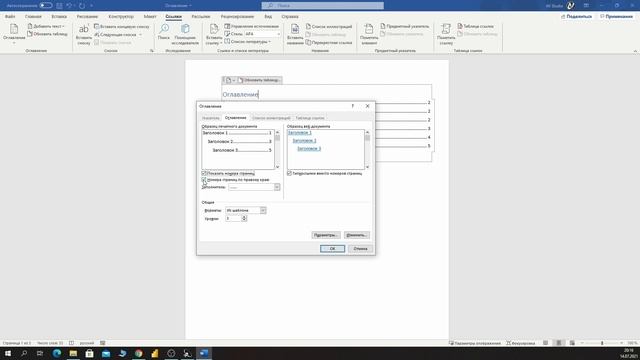Viewport: 640px width, 360px height.
Task: Click Вставить концевую сноску in the ribbon
Action: pos(122,27)
